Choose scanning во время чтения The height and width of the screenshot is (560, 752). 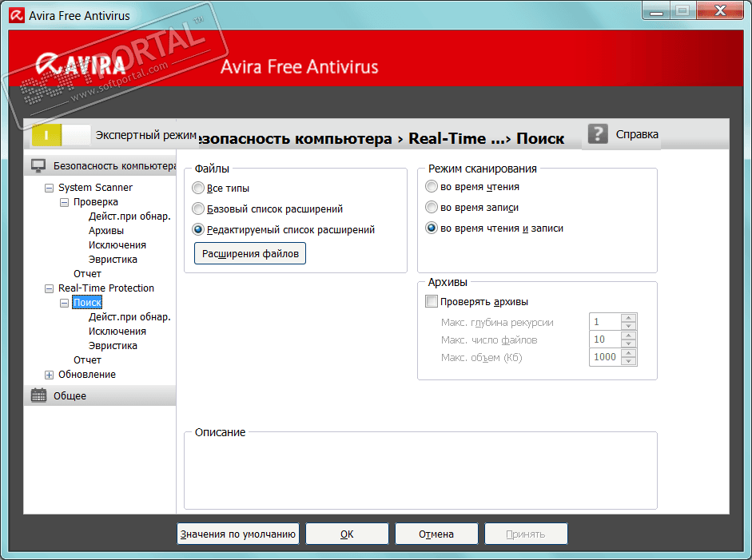click(x=432, y=186)
